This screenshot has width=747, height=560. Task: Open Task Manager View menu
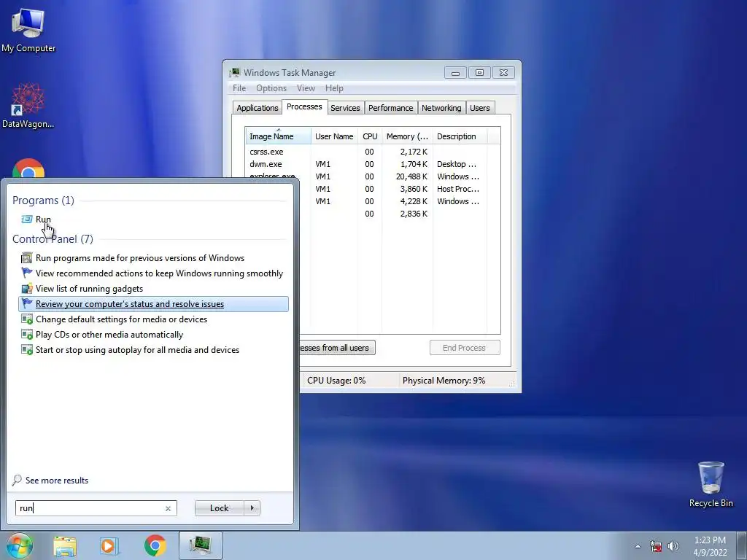tap(306, 88)
